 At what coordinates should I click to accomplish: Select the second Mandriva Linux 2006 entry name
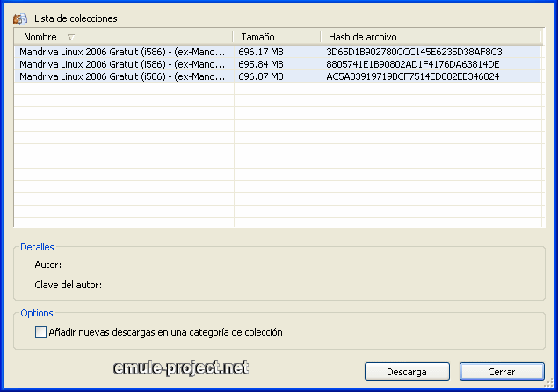[122, 64]
